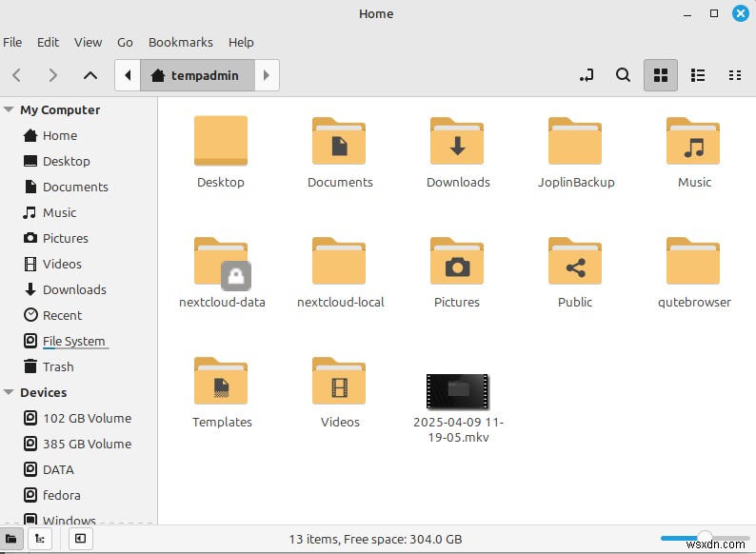Go up to the parent folder

90,75
